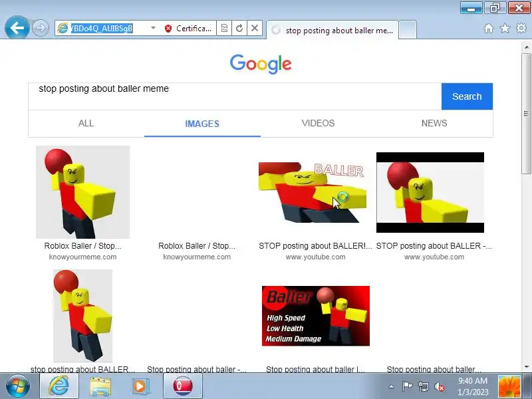Click the Internet Explorer taskbar icon
The height and width of the screenshot is (399, 532).
[59, 386]
